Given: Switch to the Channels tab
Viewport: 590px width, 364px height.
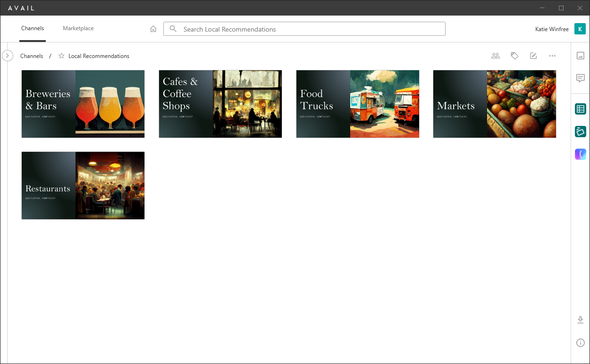Looking at the screenshot, I should coord(33,28).
